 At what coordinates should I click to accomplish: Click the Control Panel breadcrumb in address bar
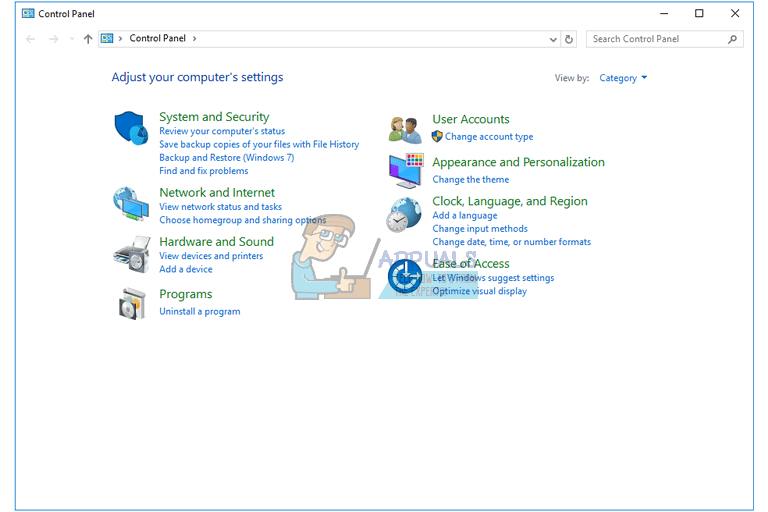click(157, 38)
